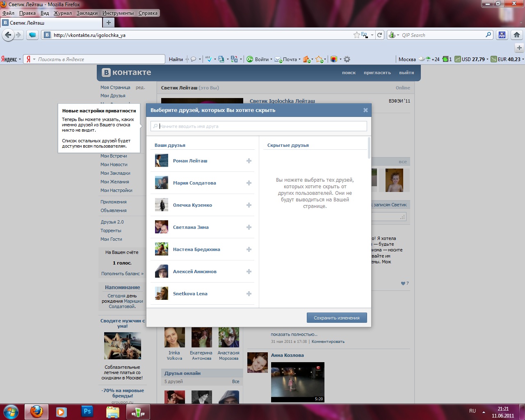
Task: Close the hide-friends dialog
Action: [x=365, y=110]
